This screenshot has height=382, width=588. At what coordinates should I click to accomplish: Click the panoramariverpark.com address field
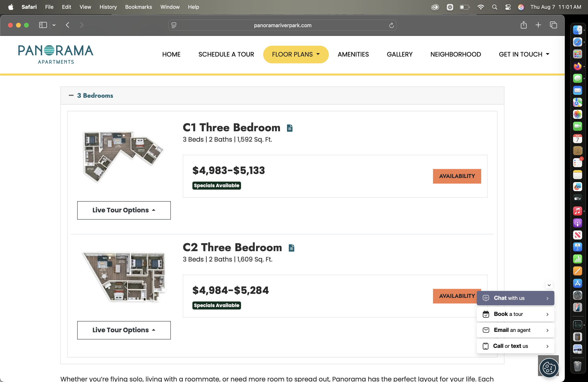click(282, 25)
